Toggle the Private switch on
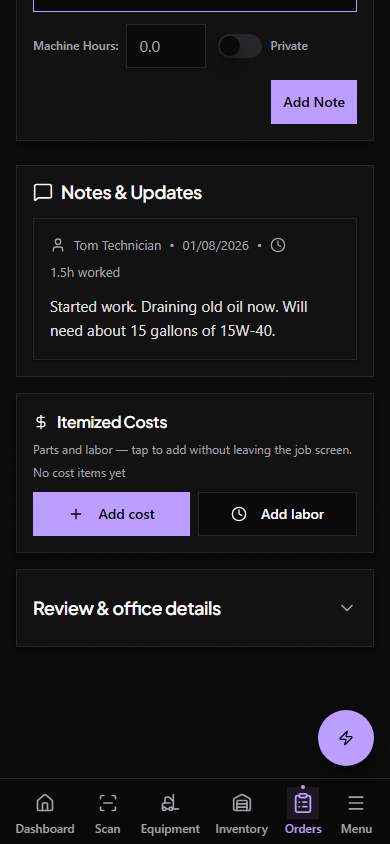Image resolution: width=390 pixels, height=844 pixels. (240, 46)
